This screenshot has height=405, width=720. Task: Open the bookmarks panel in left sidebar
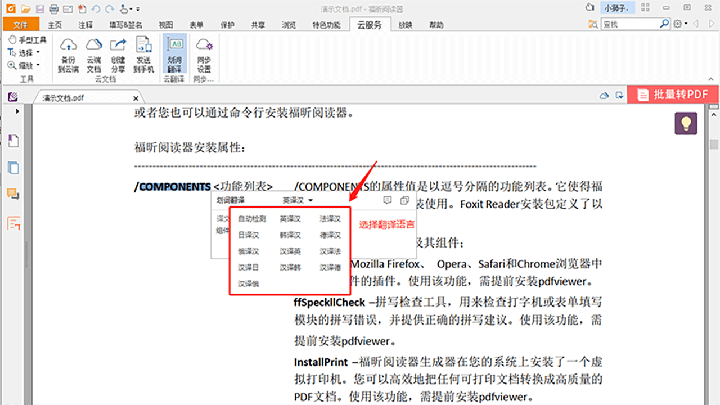pos(13,141)
